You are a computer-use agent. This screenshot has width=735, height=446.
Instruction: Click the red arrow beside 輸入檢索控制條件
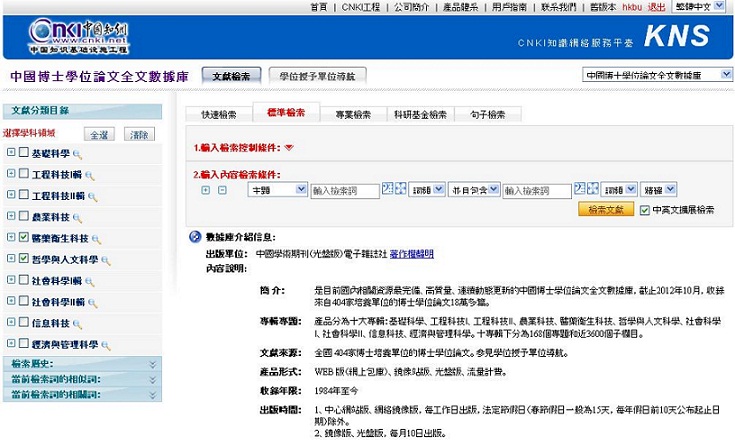tap(289, 148)
